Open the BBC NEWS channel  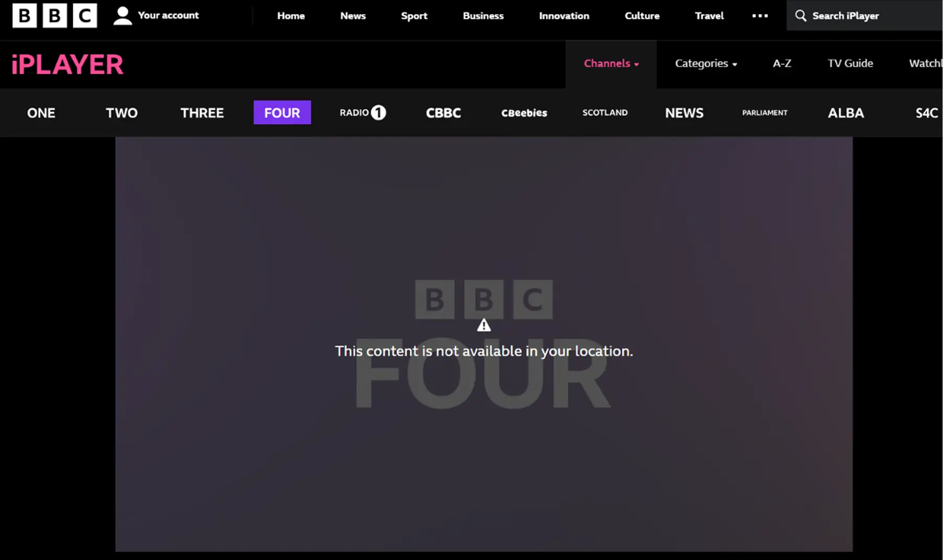point(684,113)
